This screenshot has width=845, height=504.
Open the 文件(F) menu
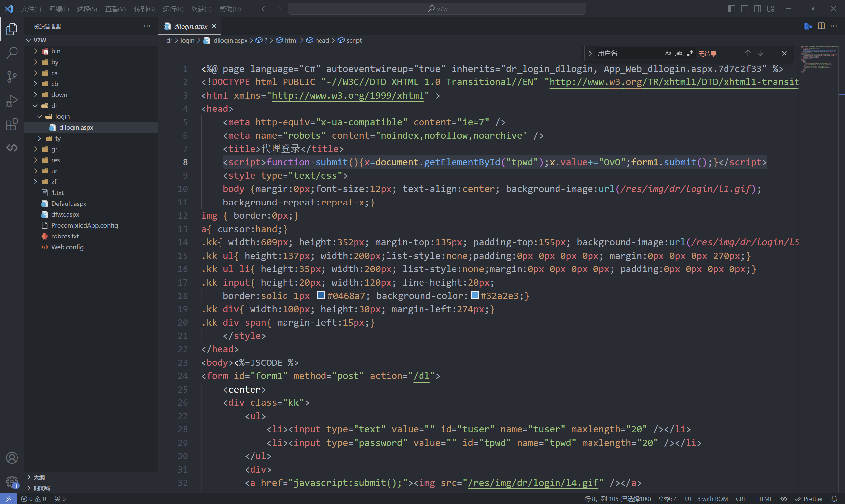31,9
